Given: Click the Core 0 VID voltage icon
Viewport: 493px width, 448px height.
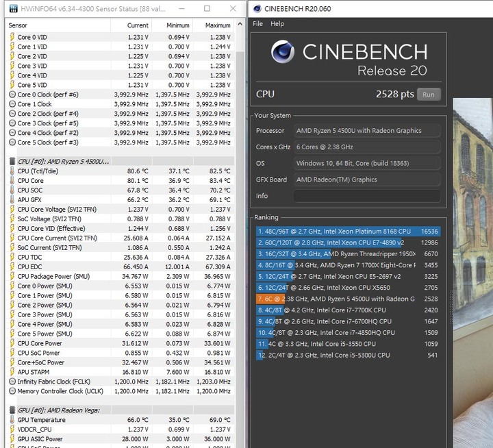Looking at the screenshot, I should click(x=12, y=37).
